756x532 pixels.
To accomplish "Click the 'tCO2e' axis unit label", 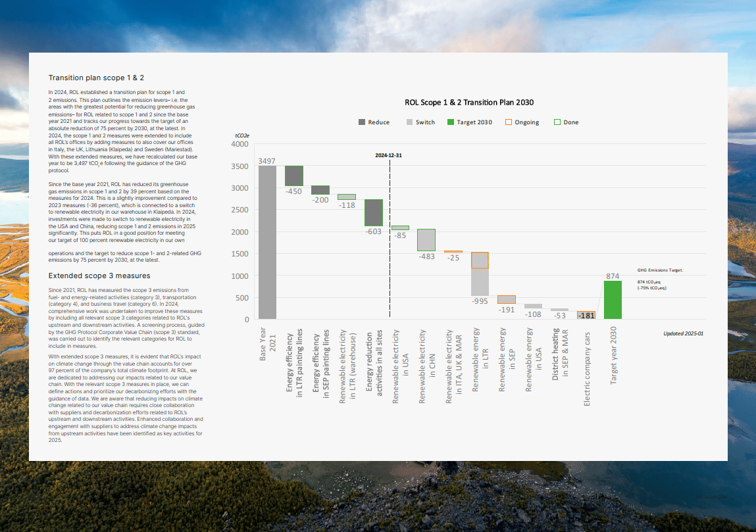I will tap(242, 136).
